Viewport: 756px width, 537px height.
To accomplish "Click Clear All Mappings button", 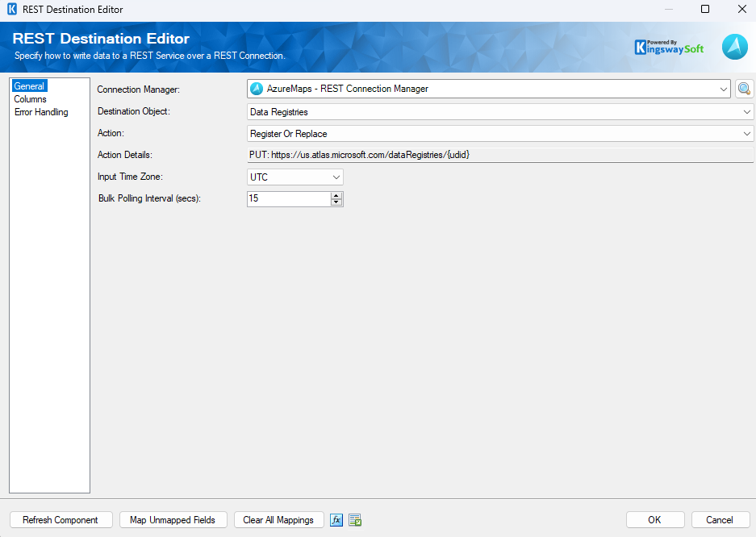I will click(278, 520).
